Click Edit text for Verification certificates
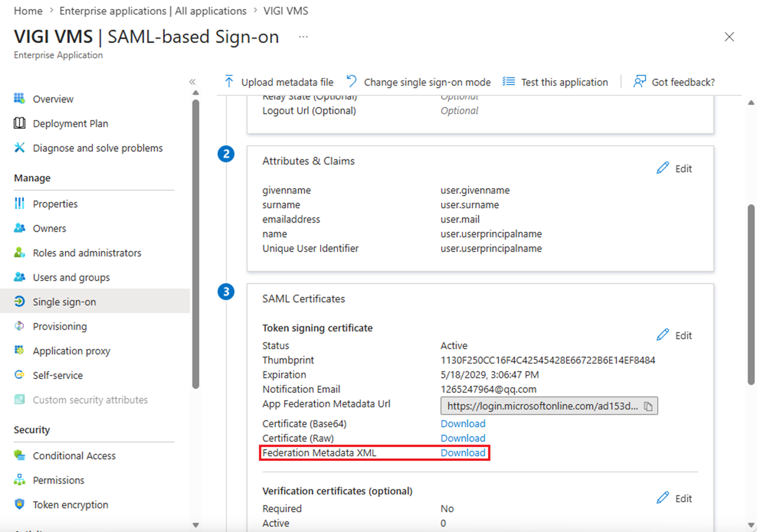The image size is (757, 532). 683,499
